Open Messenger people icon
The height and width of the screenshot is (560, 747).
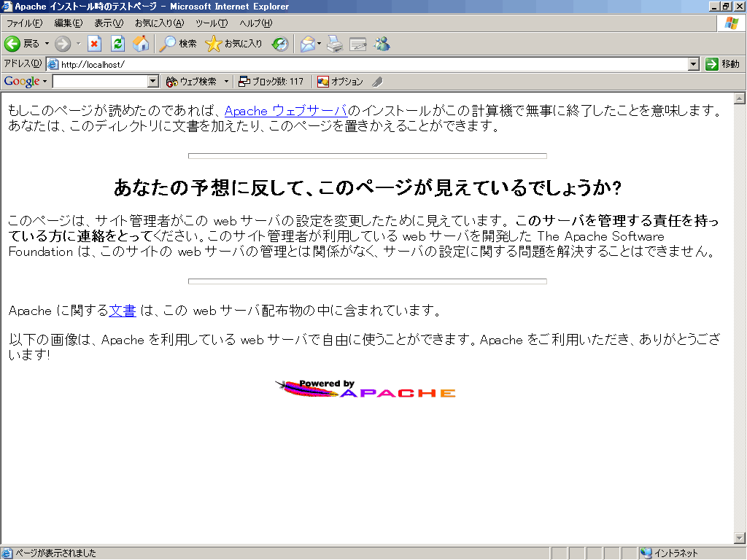click(382, 44)
